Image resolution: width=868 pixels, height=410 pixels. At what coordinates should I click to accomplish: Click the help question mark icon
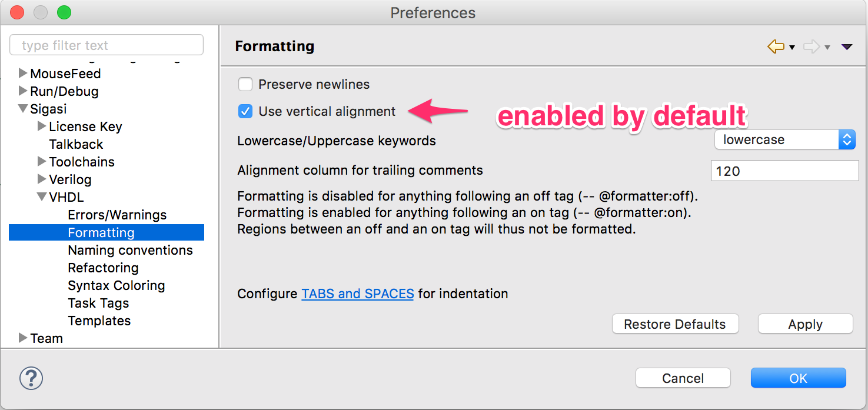pyautogui.click(x=31, y=378)
